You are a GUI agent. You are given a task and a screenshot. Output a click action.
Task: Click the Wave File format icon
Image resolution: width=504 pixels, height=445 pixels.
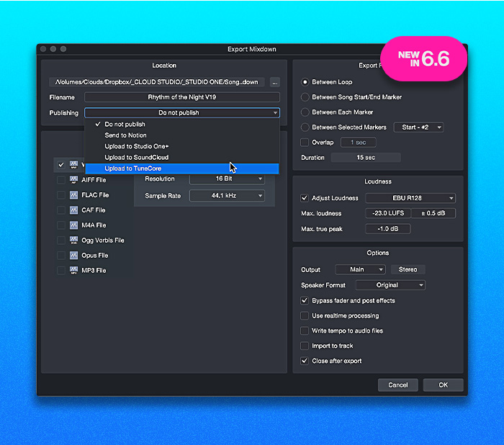[x=73, y=165]
